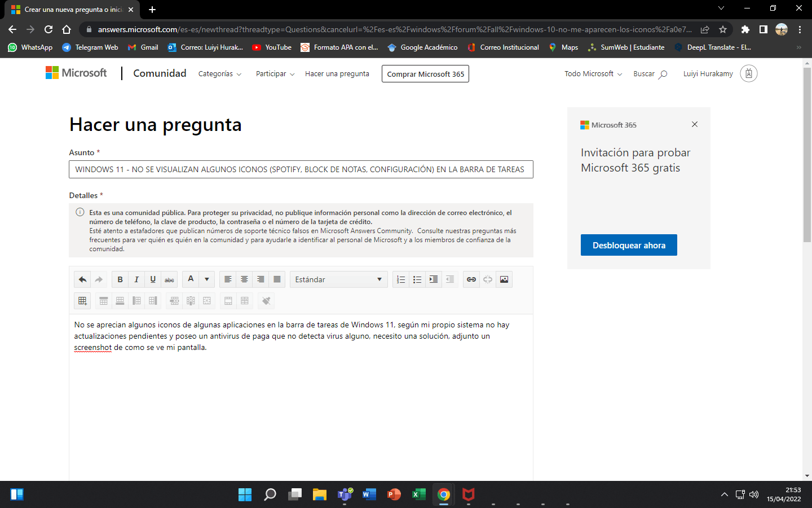Screen dimensions: 812x508
Task: Insert a table into the editor
Action: (x=82, y=301)
